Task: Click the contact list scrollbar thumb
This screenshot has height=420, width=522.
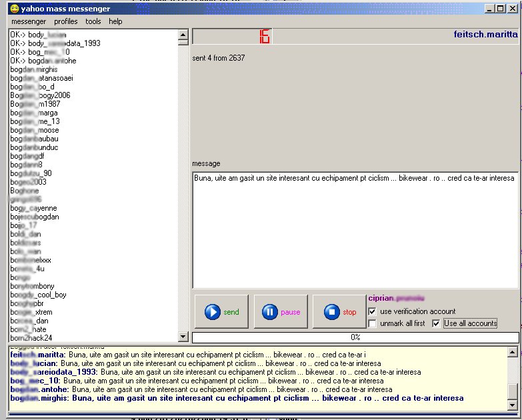Action: (183, 42)
